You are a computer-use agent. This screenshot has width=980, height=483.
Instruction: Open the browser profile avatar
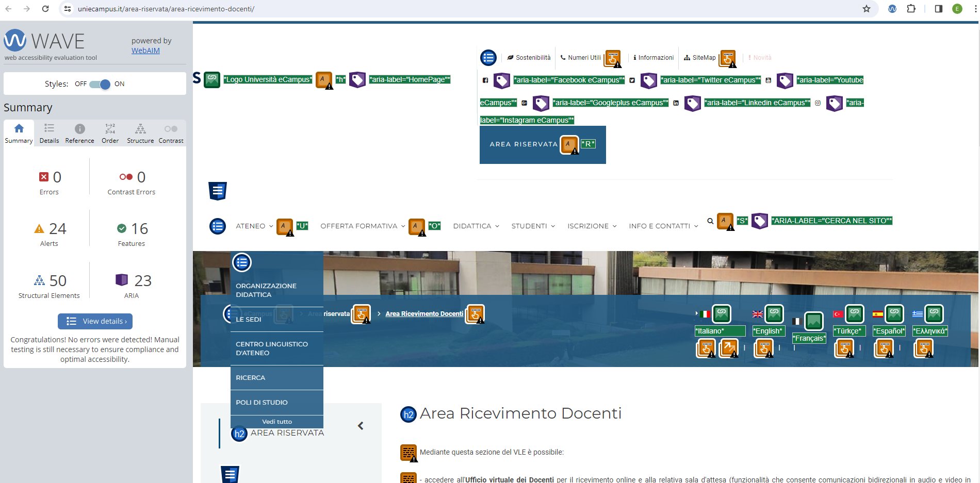pyautogui.click(x=957, y=9)
